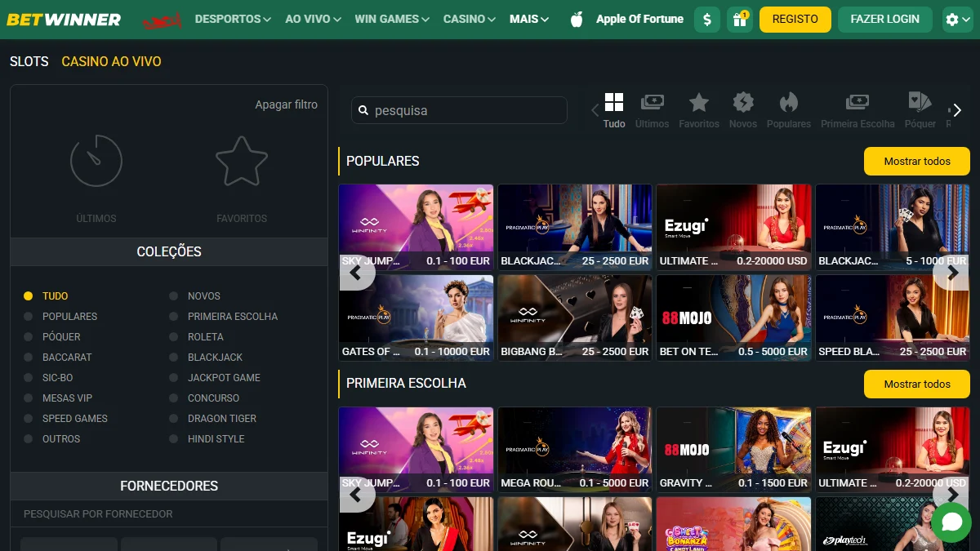Open the Speed Bla Pragmatic thumbnail
Screen dimensions: 980x551
pyautogui.click(x=893, y=318)
